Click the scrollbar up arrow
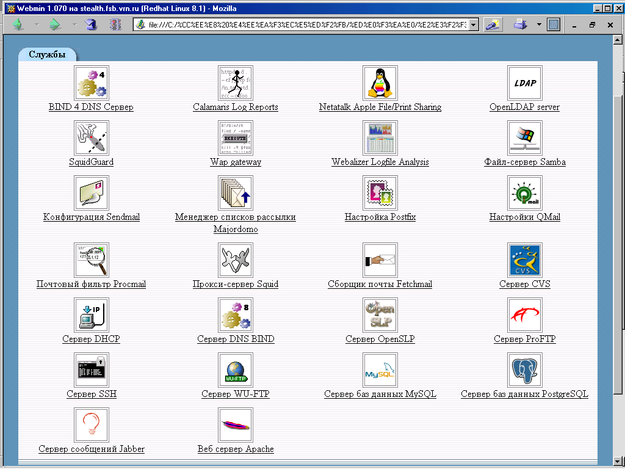The width and height of the screenshot is (625, 469). 618,39
